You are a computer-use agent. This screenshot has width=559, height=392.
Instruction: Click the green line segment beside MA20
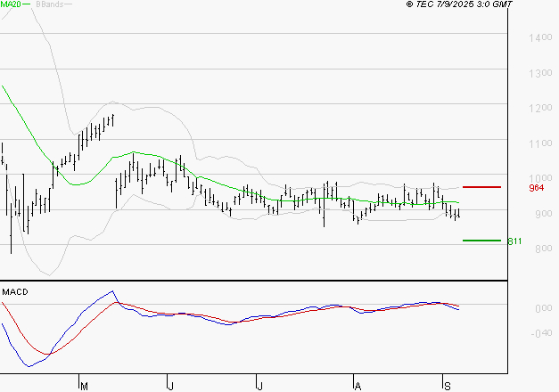pyautogui.click(x=27, y=4)
